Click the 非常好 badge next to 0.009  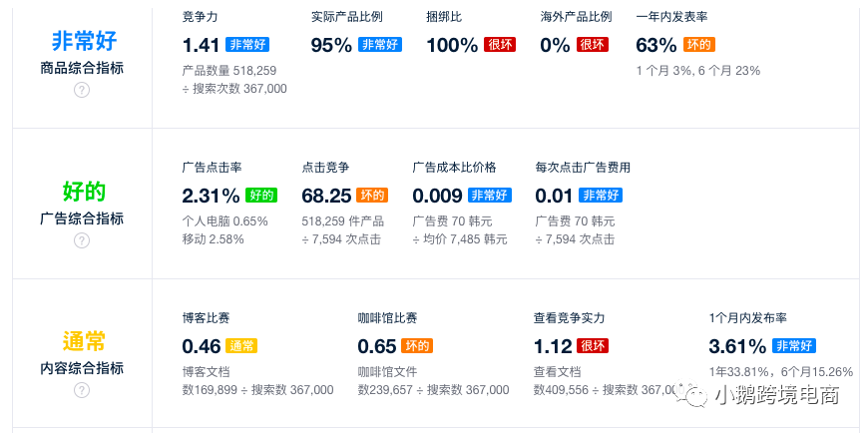click(490, 196)
